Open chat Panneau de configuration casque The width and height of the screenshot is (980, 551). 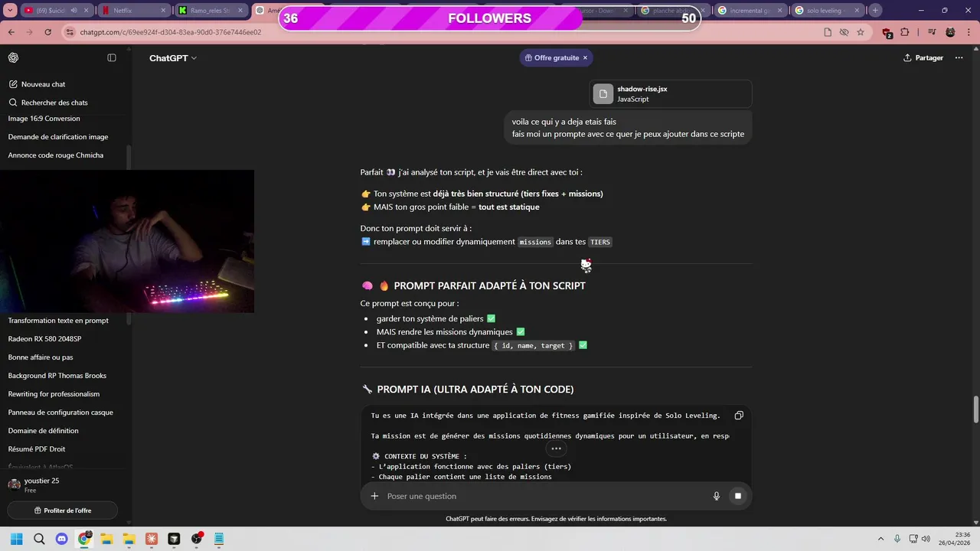tap(60, 412)
